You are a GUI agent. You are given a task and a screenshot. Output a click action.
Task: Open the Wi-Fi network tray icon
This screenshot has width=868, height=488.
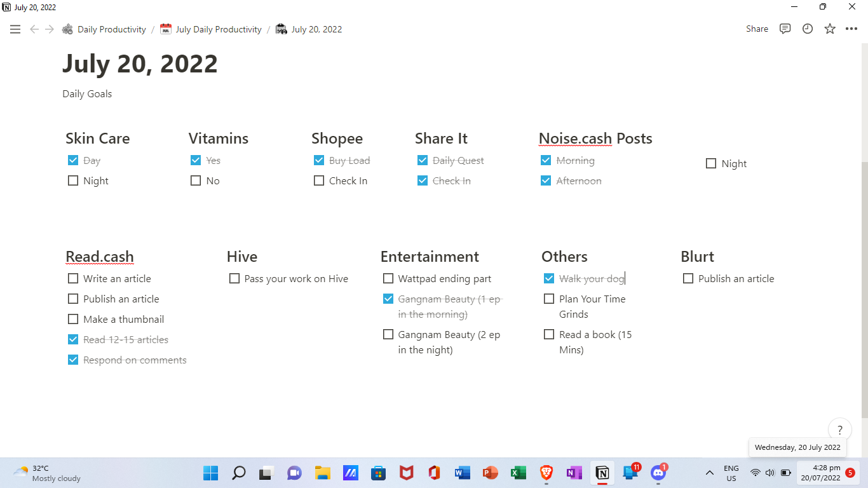click(x=756, y=473)
